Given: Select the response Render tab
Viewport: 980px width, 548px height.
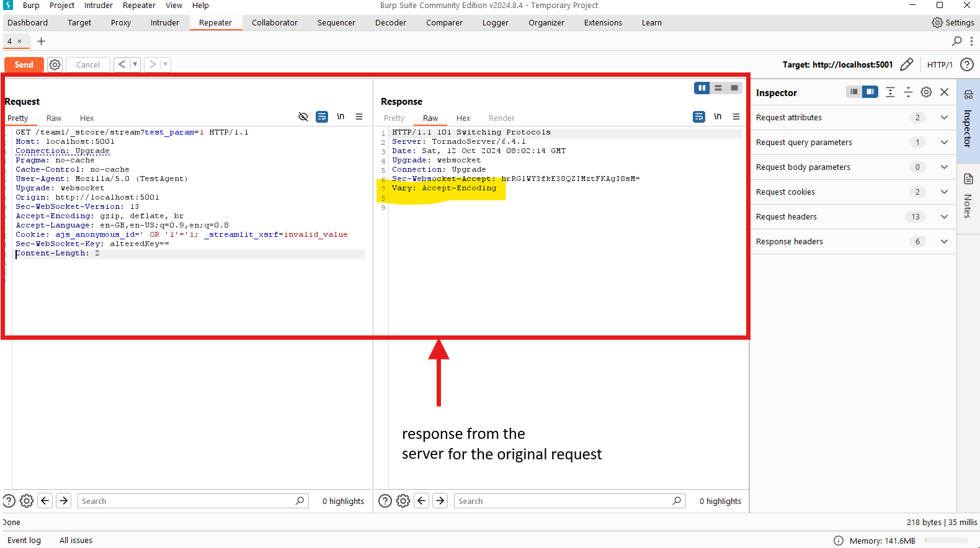Looking at the screenshot, I should (502, 118).
